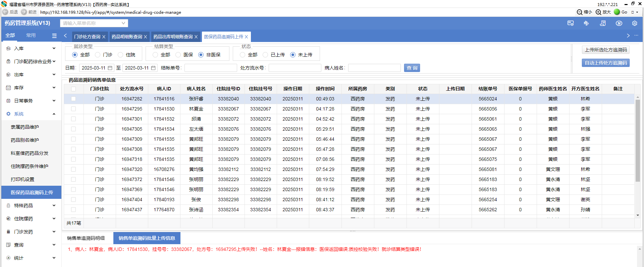Image resolution: width=644 pixels, height=267 pixels.
Task: Click the receipt document icon in header
Action: [603, 23]
